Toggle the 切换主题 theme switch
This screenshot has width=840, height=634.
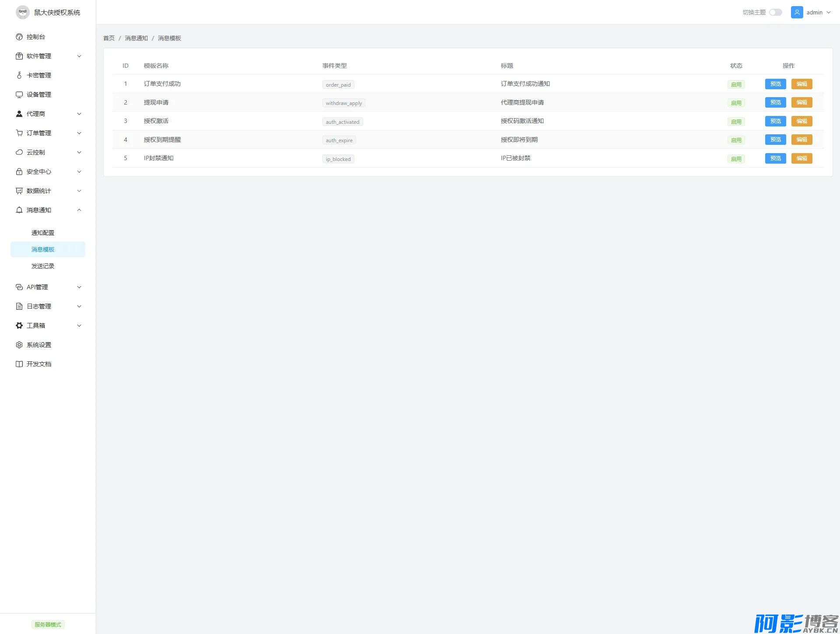click(775, 12)
